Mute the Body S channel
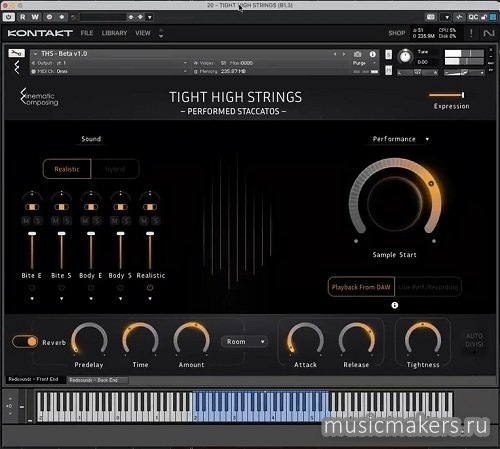This screenshot has width=500, height=449. pos(115,220)
